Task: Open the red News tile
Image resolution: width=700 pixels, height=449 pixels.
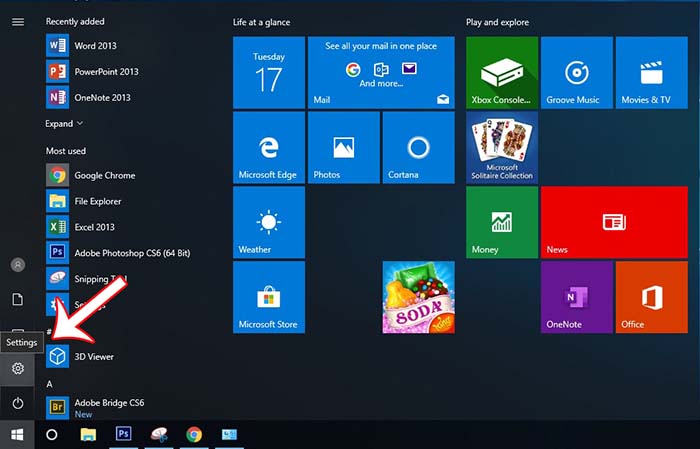Action: pos(614,222)
